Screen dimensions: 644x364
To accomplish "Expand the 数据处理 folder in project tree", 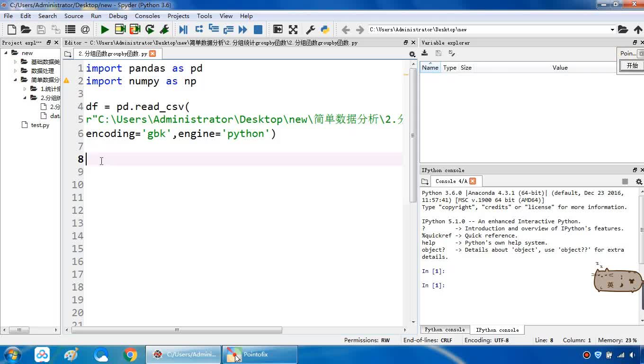I will (x=16, y=71).
